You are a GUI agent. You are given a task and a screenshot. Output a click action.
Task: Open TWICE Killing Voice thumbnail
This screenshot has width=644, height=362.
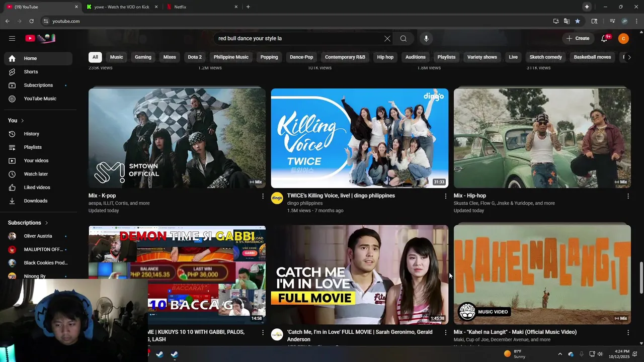360,138
